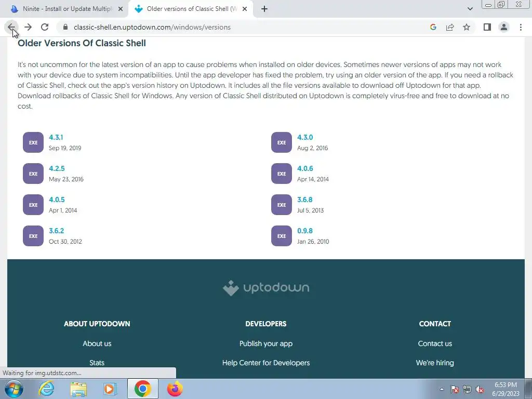Click the browser forward arrow
532x399 pixels.
point(28,27)
